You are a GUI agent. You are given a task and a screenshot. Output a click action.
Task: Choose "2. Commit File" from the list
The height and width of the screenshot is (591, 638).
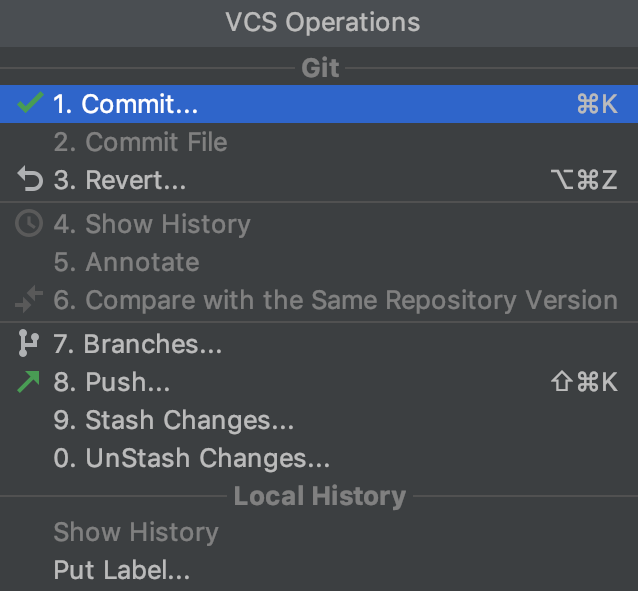(x=141, y=142)
